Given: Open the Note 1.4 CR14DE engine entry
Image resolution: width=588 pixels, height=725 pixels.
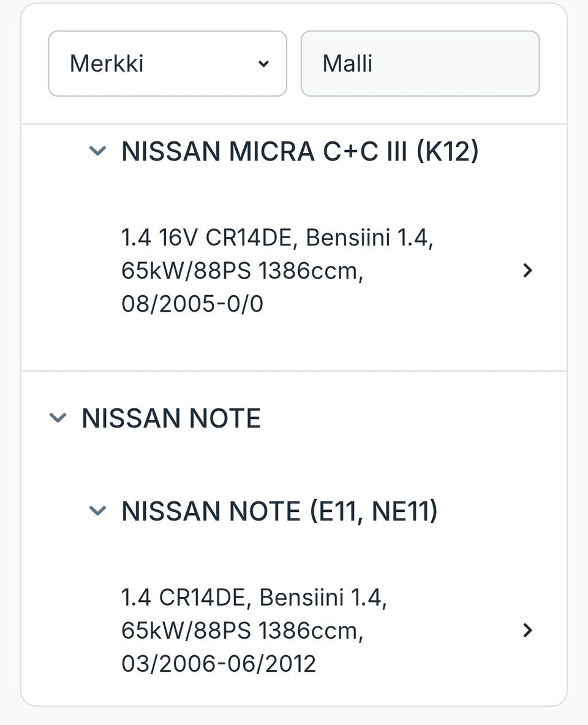Looking at the screenshot, I should pyautogui.click(x=254, y=630).
